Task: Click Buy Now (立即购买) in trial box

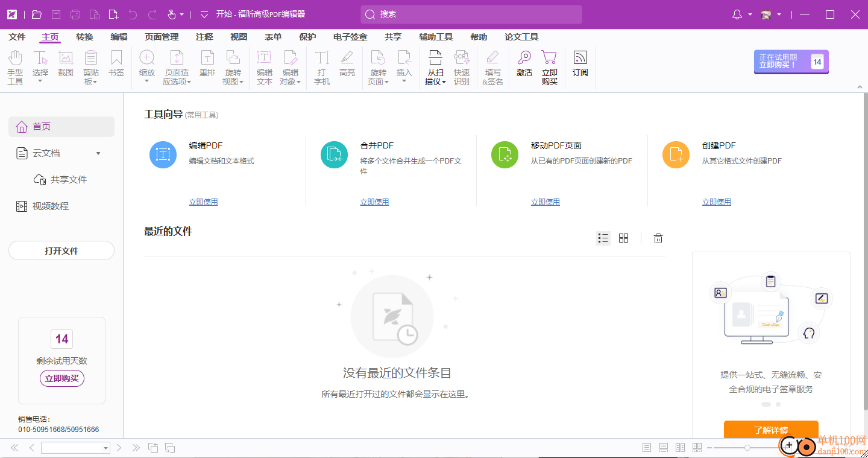Action: (62, 378)
